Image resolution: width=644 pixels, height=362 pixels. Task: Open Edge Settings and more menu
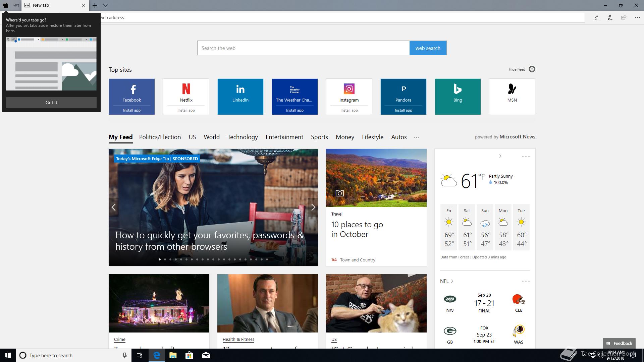637,17
